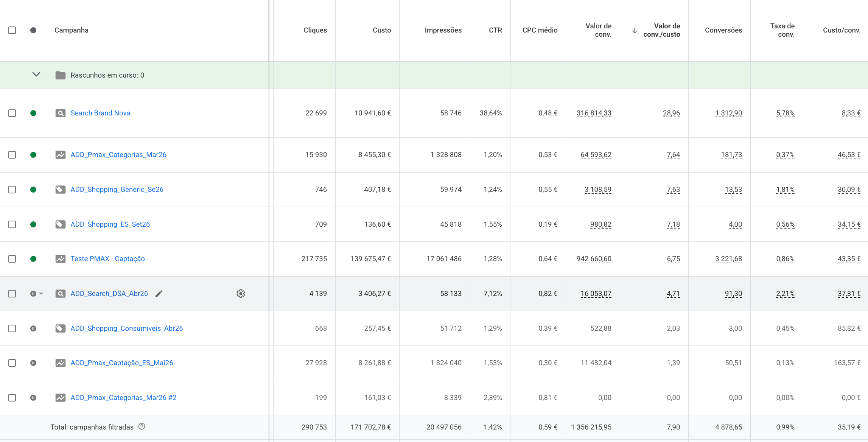Screen dimensions: 868x442
Task: Click the paused status icon for ADD_Pmax_Captação_ES_Mai26
Action: point(33,363)
